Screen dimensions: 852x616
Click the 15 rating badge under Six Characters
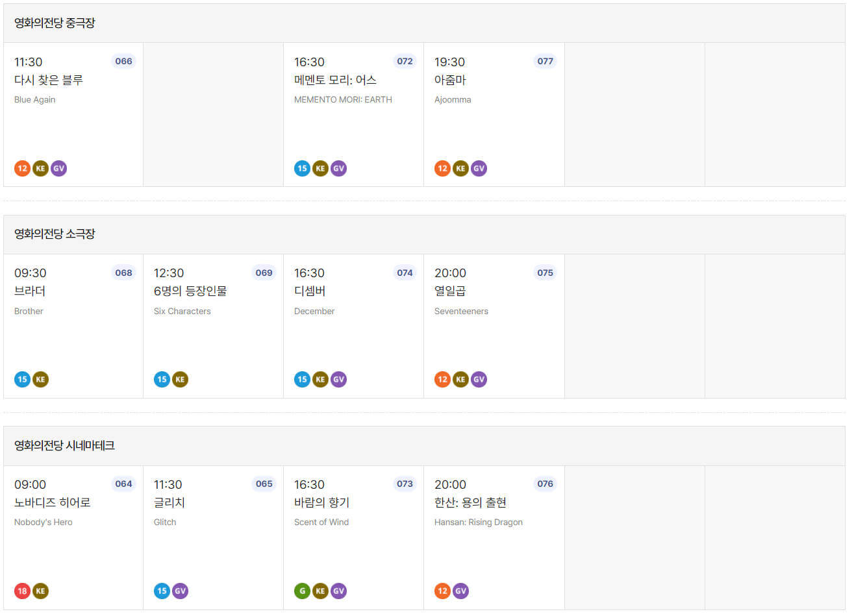point(162,379)
